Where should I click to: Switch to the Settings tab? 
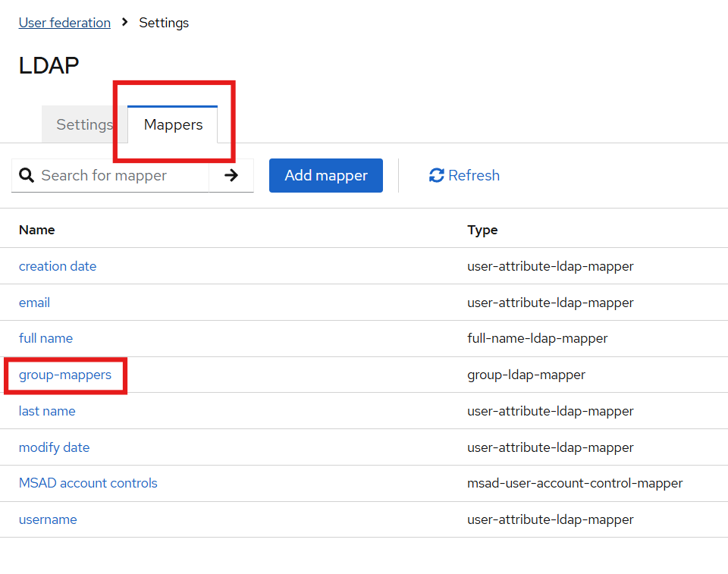tap(83, 125)
